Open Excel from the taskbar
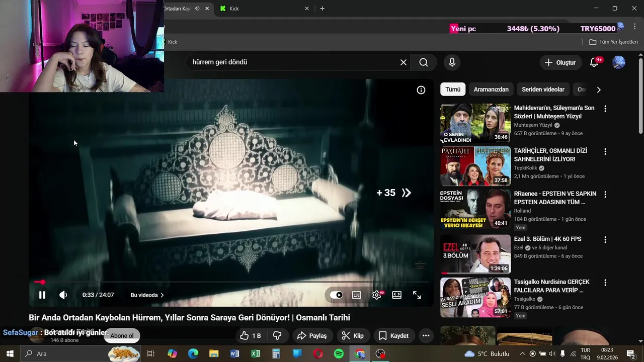Image resolution: width=644 pixels, height=362 pixels. click(256, 354)
